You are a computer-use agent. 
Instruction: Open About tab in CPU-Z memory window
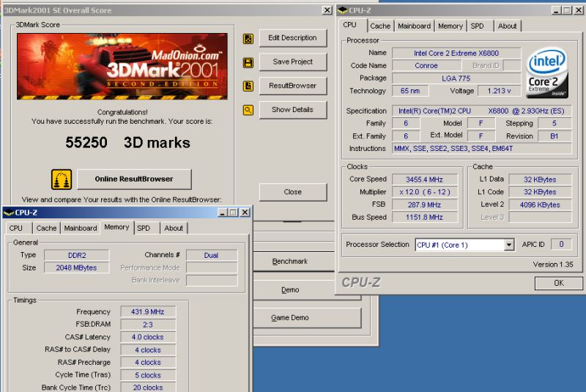point(174,228)
